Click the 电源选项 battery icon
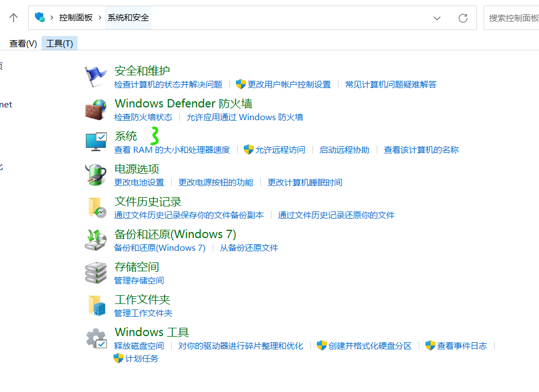Screen dimensions: 539x392 point(95,174)
